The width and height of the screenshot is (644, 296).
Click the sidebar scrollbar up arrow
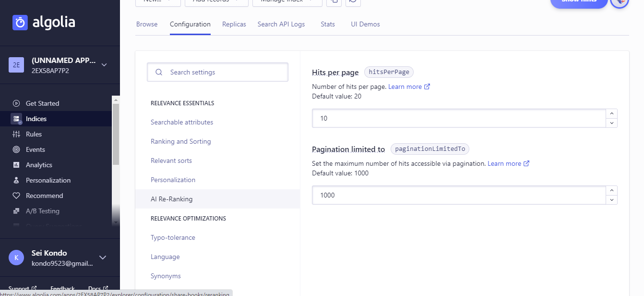click(x=115, y=99)
